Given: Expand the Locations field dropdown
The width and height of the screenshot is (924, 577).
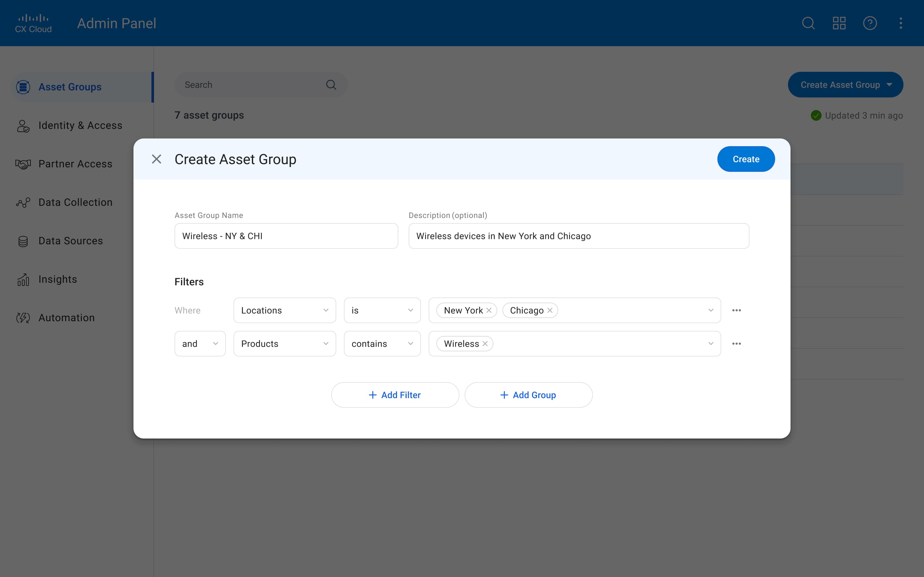Looking at the screenshot, I should [326, 310].
